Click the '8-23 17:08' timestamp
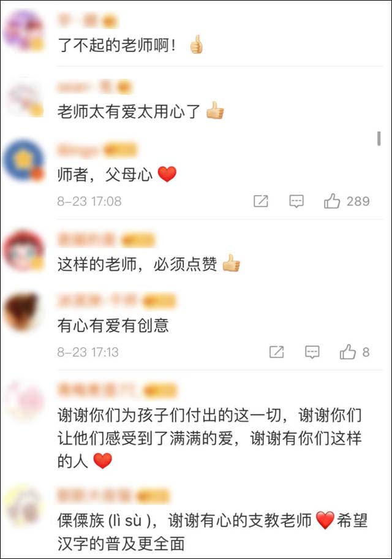The height and width of the screenshot is (559, 392). tap(89, 202)
